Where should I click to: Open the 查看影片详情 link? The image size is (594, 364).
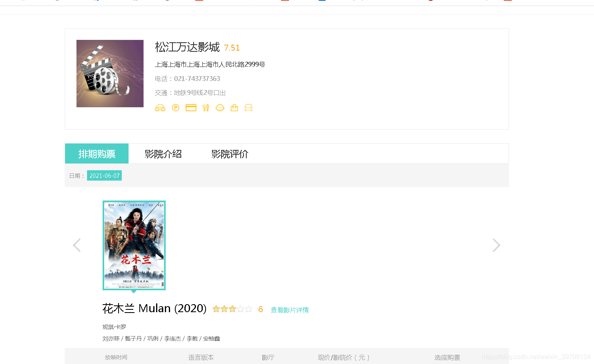pyautogui.click(x=290, y=310)
